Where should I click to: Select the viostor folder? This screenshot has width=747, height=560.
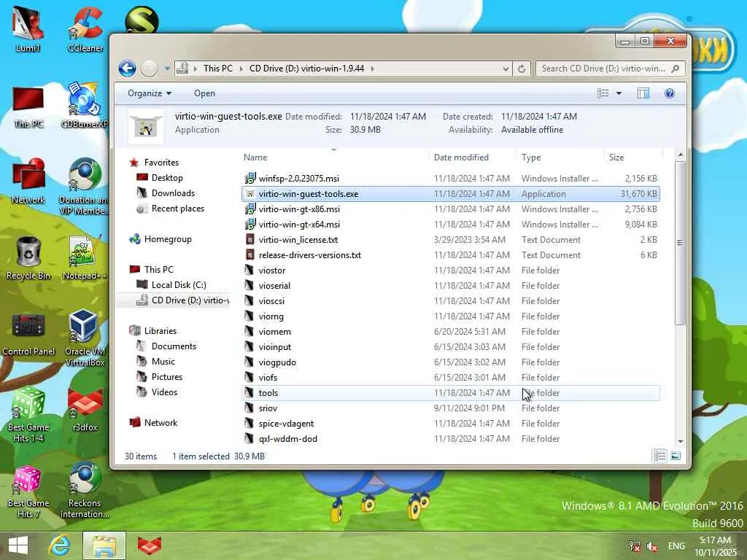tap(451, 270)
